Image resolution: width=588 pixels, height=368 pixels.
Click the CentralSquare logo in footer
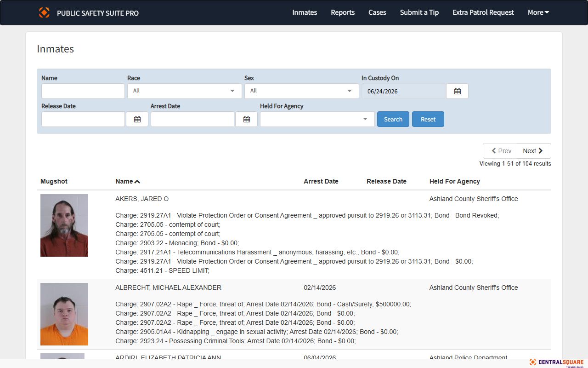click(556, 362)
